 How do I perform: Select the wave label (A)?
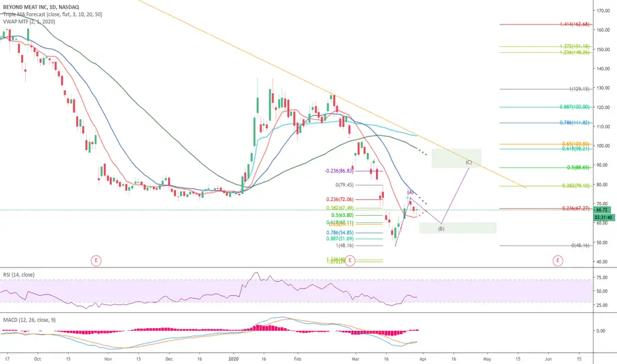click(410, 193)
